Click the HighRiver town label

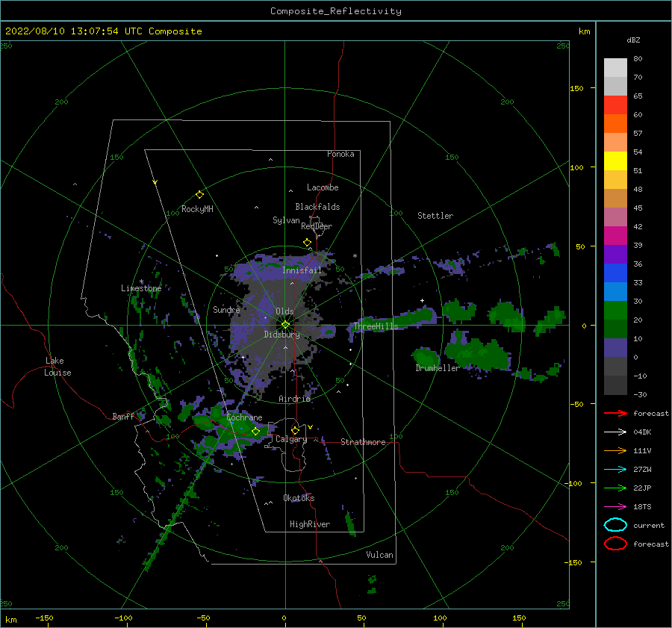(x=310, y=524)
